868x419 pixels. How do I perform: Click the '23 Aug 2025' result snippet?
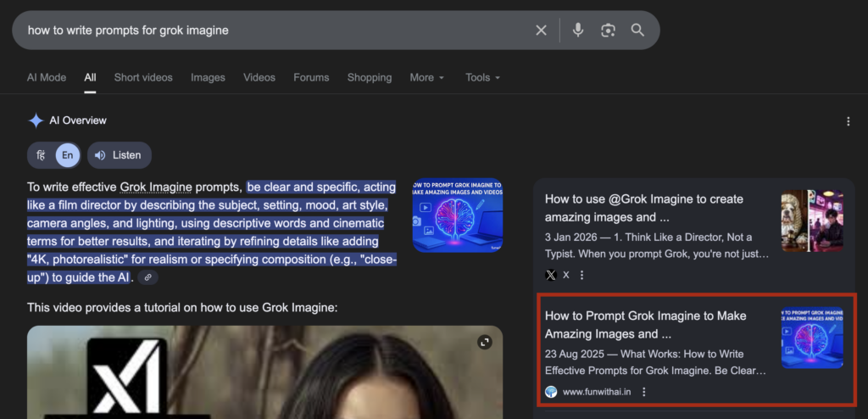click(x=655, y=362)
